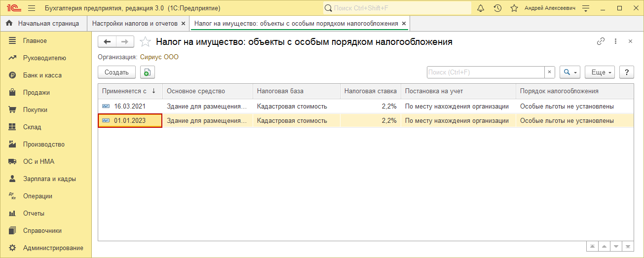This screenshot has width=644, height=258.
Task: Switch to Начальная страница tab
Action: 43,23
